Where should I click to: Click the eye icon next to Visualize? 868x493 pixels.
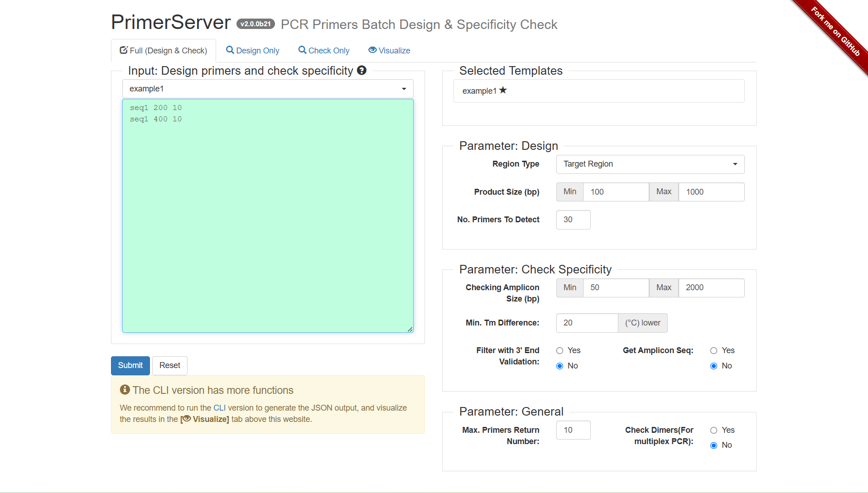(x=372, y=50)
